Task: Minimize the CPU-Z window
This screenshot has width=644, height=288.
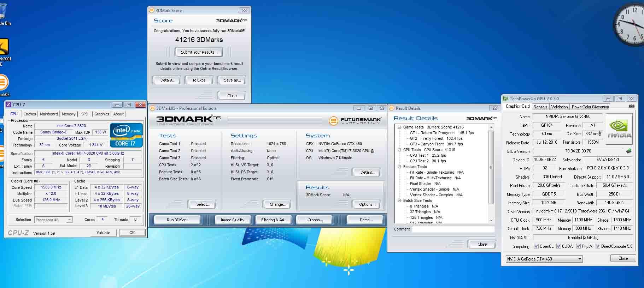Action: (117, 105)
